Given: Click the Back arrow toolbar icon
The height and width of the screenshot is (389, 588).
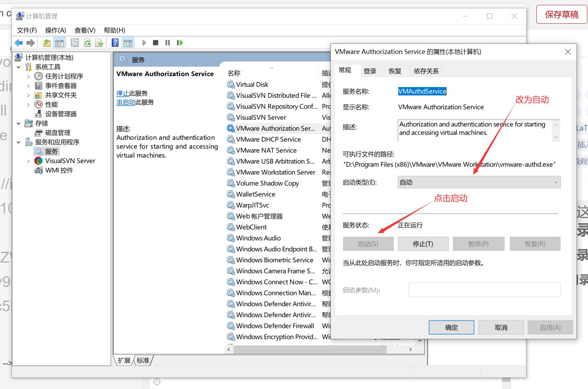Looking at the screenshot, I should (19, 43).
